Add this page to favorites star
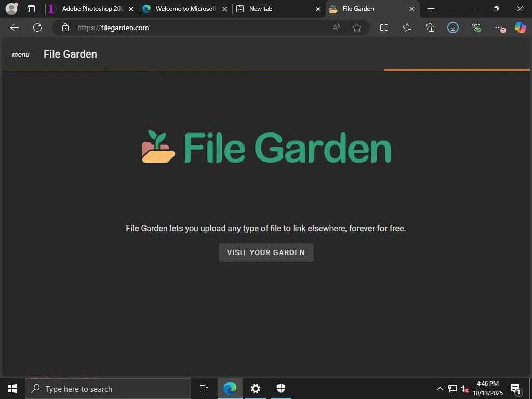Viewport: 532px width, 399px height. (x=356, y=28)
